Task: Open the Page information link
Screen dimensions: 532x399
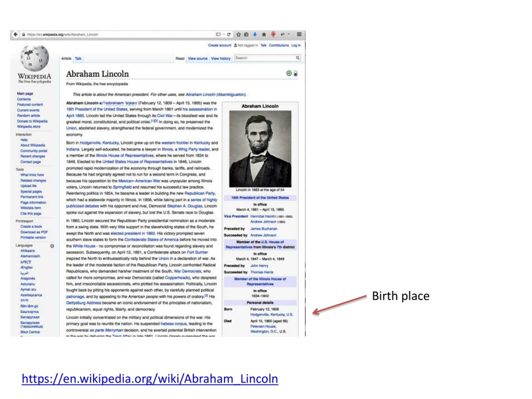Action: (33, 202)
